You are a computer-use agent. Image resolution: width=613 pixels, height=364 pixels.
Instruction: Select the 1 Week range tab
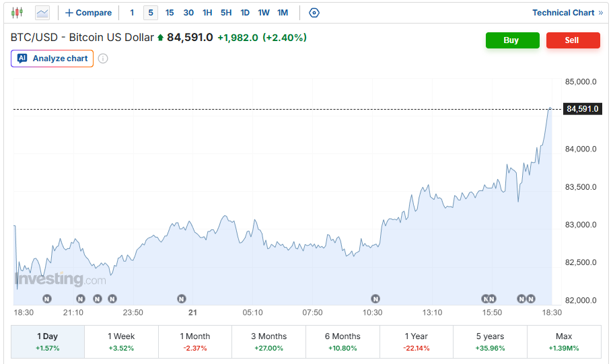pos(121,342)
